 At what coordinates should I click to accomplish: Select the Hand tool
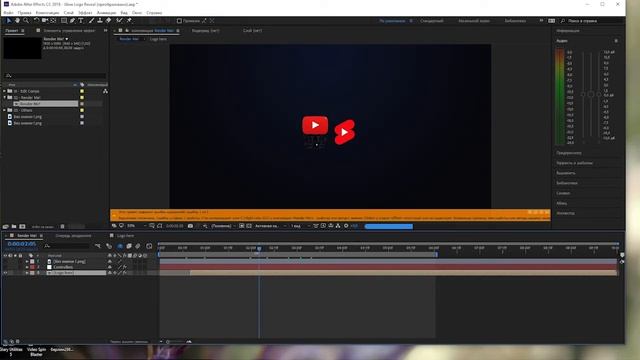(x=17, y=20)
